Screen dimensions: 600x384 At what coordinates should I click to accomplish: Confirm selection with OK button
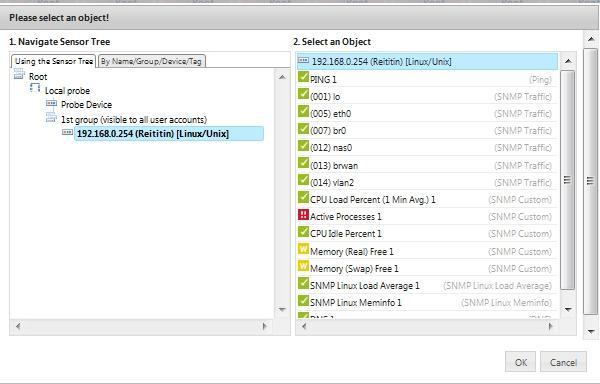tap(520, 362)
